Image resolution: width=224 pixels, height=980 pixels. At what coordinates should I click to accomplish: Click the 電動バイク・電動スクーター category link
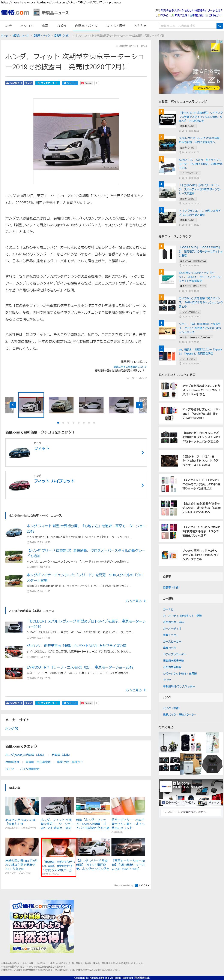[x=180, y=715]
